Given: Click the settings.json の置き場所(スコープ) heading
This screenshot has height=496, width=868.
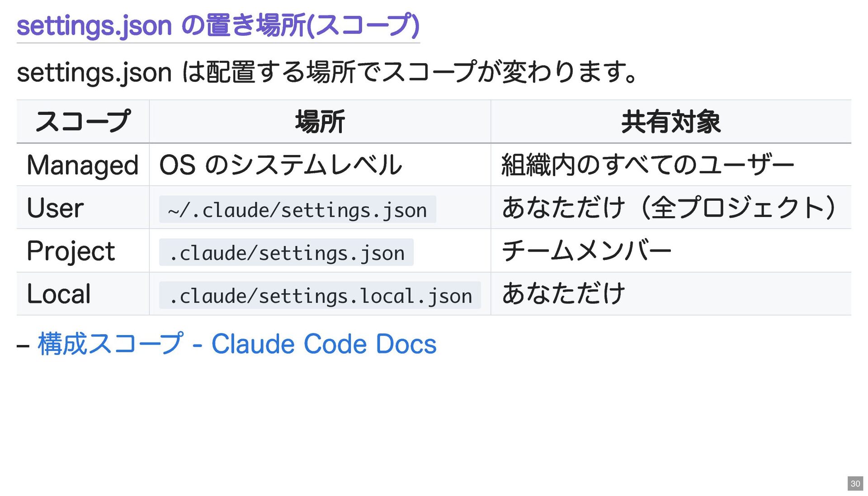Looking at the screenshot, I should [218, 25].
